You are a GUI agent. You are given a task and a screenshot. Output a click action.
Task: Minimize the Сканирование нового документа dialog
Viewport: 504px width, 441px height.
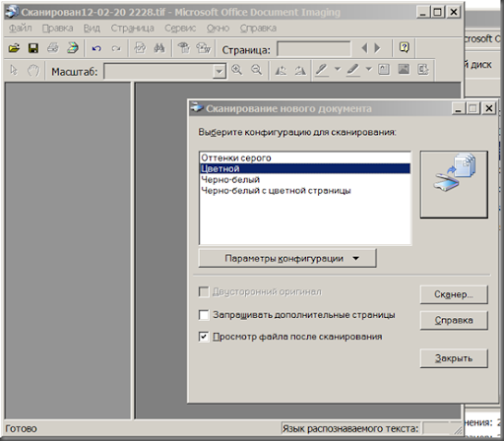coord(459,108)
